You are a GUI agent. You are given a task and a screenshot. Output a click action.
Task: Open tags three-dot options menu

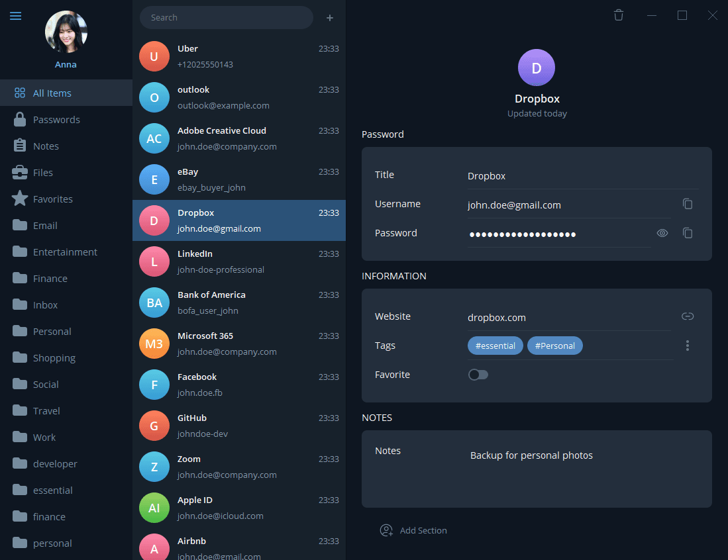tap(688, 345)
